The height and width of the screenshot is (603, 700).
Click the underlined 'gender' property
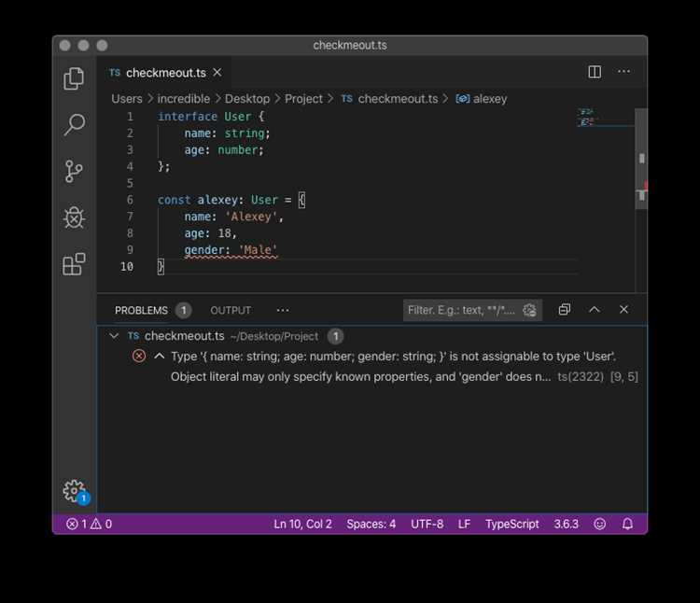coord(204,250)
